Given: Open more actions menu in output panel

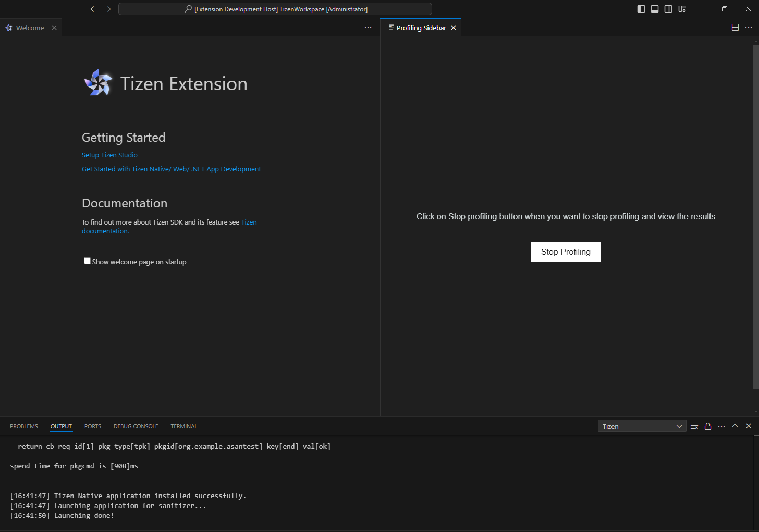Looking at the screenshot, I should 721,426.
